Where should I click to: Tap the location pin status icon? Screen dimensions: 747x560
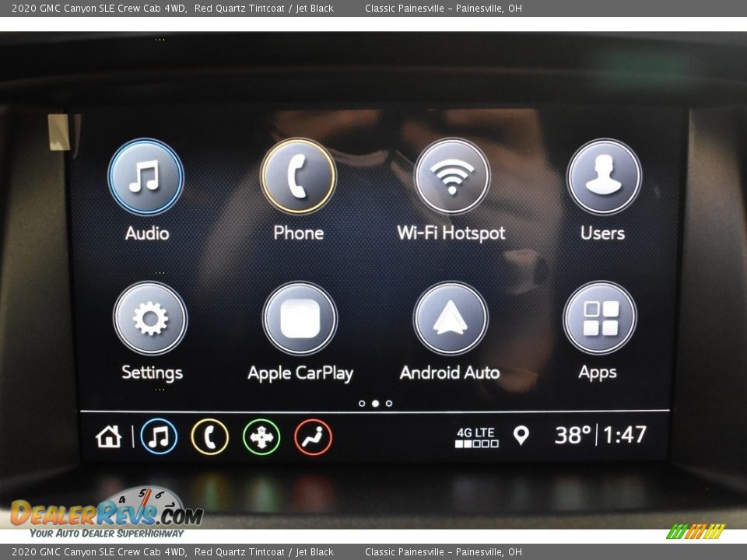pyautogui.click(x=521, y=436)
